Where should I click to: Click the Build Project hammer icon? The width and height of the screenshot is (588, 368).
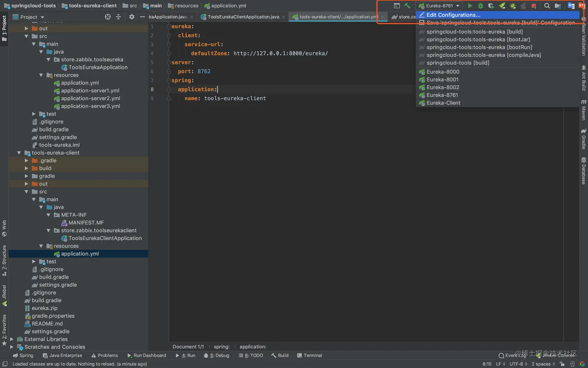[x=407, y=6]
